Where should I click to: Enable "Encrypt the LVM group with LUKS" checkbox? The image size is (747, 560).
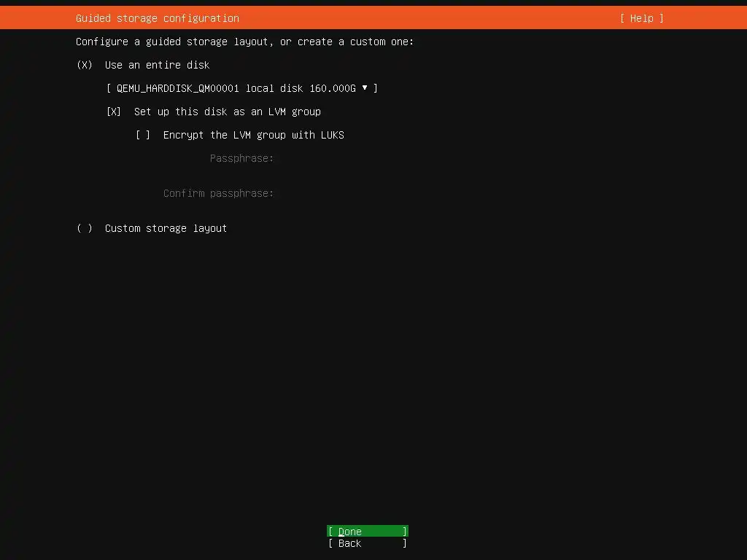point(143,135)
